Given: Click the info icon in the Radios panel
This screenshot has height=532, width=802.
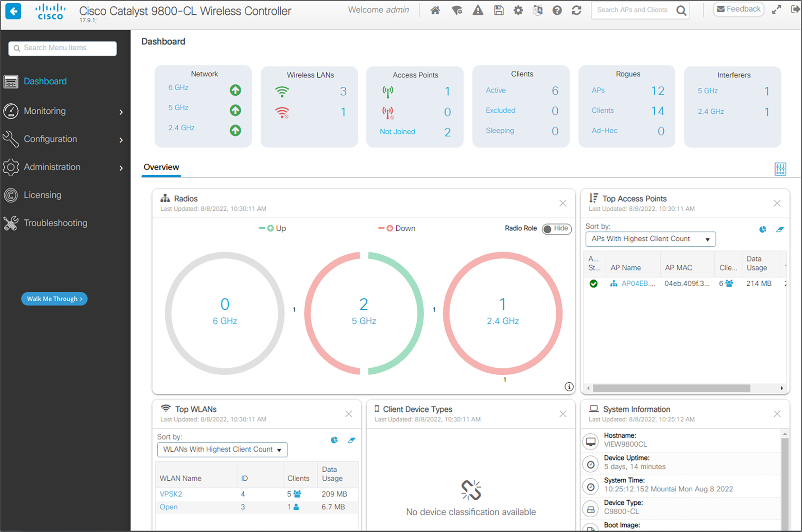Looking at the screenshot, I should (x=569, y=386).
